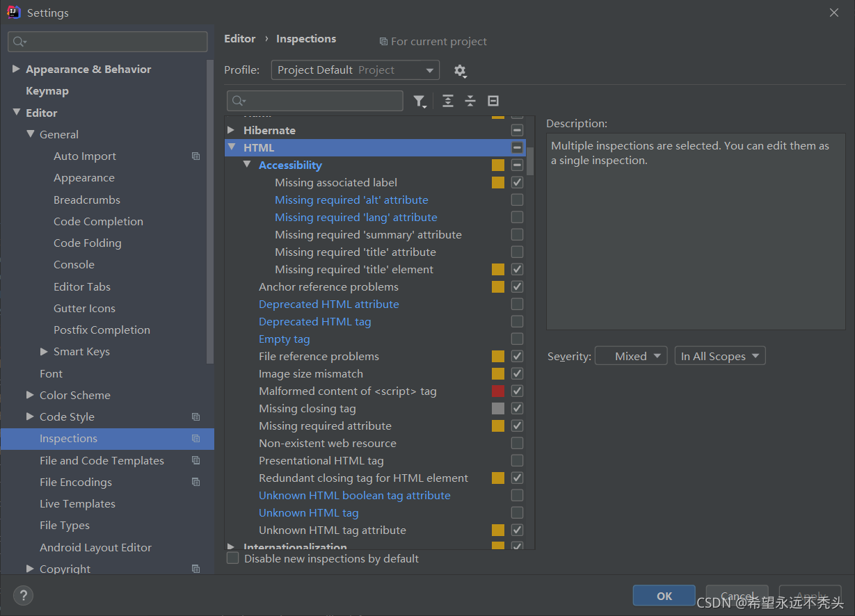Click the OK button
Image resolution: width=855 pixels, height=616 pixels.
coord(664,596)
